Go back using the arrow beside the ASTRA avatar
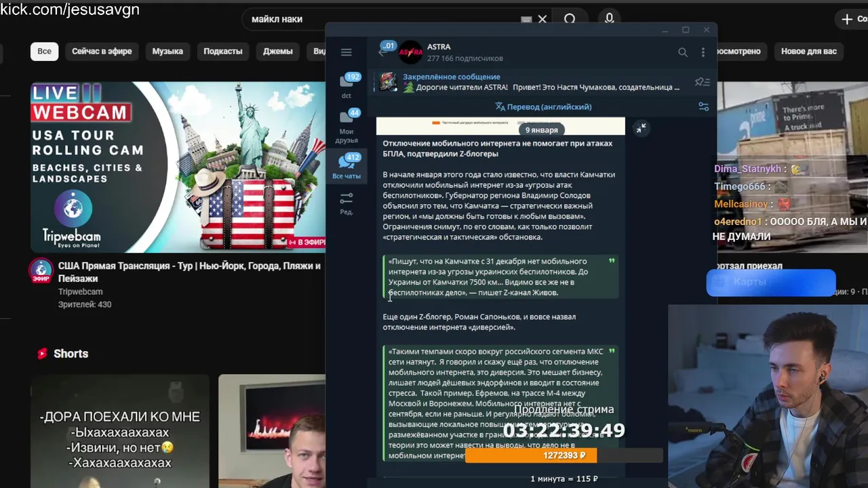Viewport: 868px width, 488px height. 384,52
